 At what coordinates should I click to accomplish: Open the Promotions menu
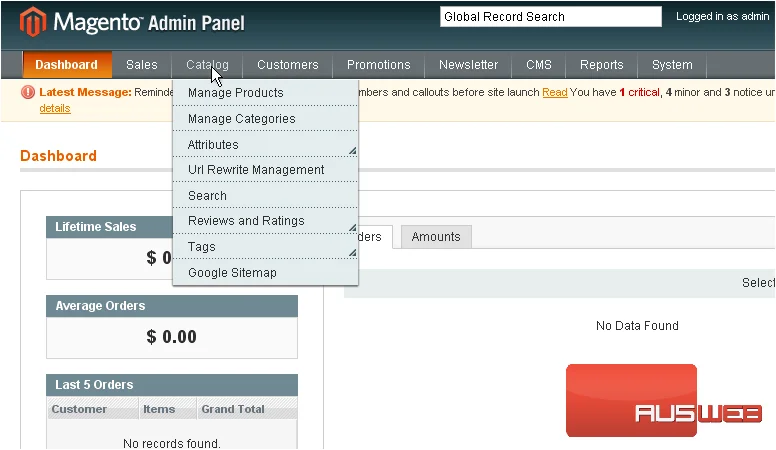pos(379,65)
